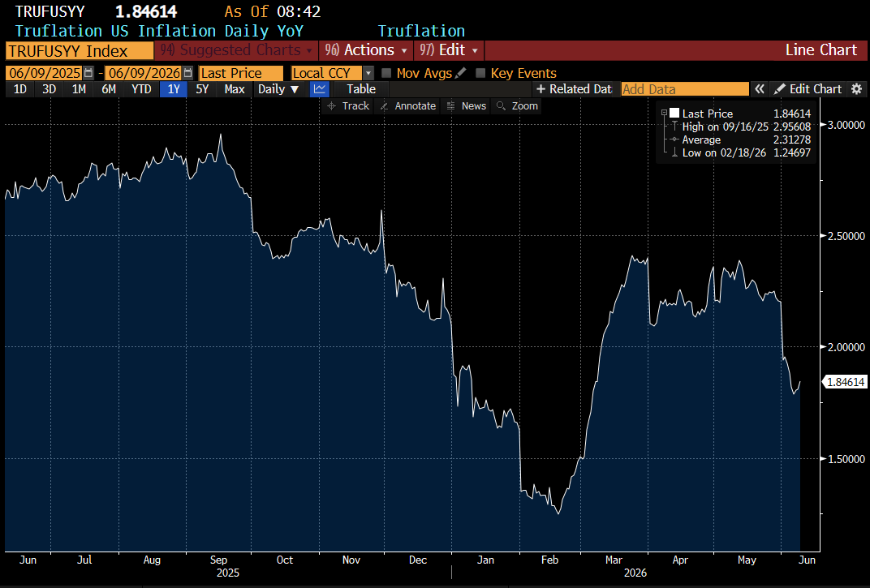870x588 pixels.
Task: Collapse the legend box toggle icon
Action: [x=664, y=114]
